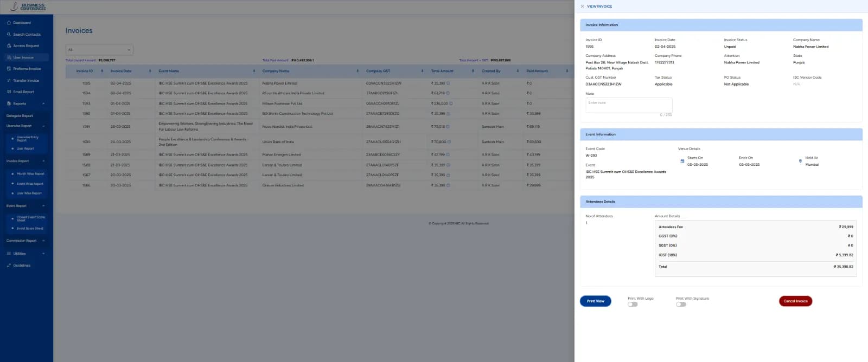Click the Enter note text field
Image resolution: width=868 pixels, height=362 pixels.
coord(629,105)
